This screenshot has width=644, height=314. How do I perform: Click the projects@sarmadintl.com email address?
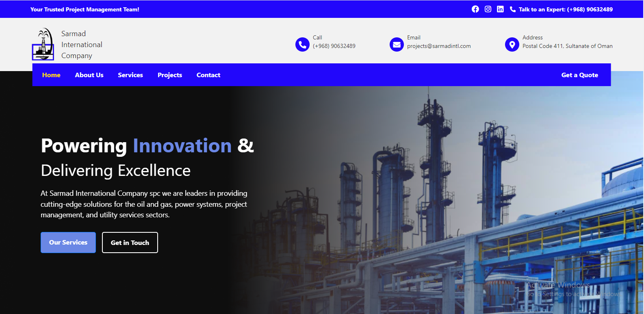439,46
